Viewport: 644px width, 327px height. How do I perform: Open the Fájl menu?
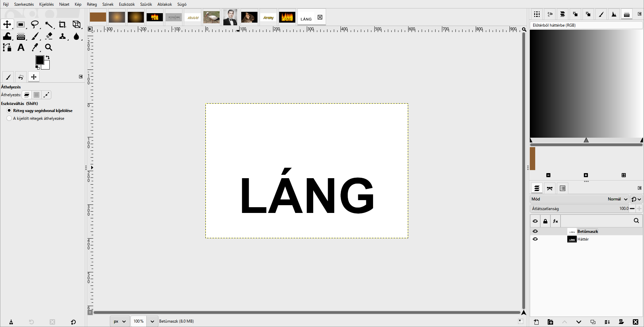click(x=6, y=4)
